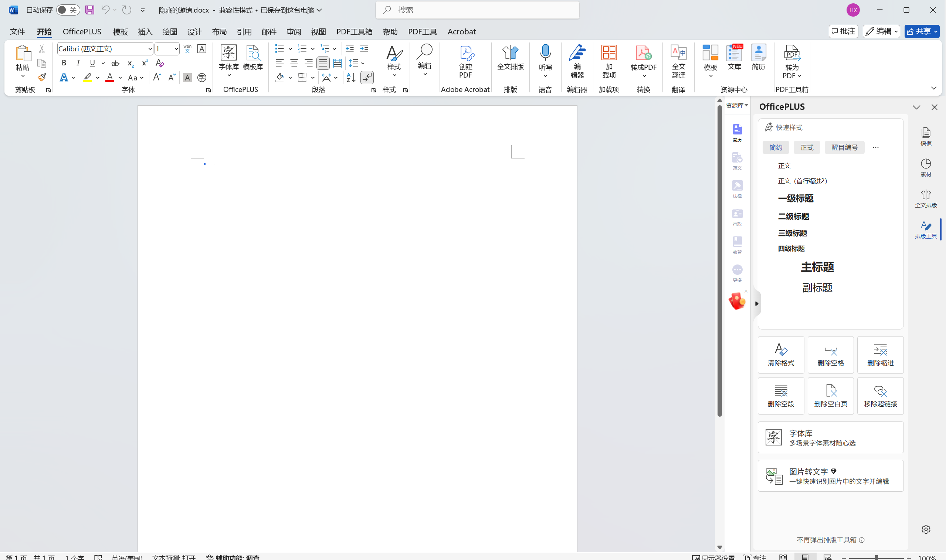Open 加载项 add-ins
This screenshot has height=560, width=946.
pyautogui.click(x=609, y=62)
